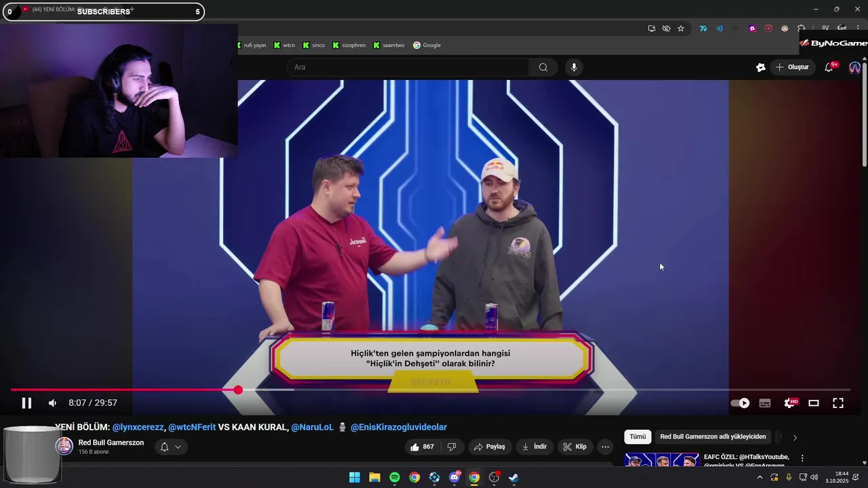Open player settings gear with HD badge
This screenshot has width=868, height=488.
(790, 403)
